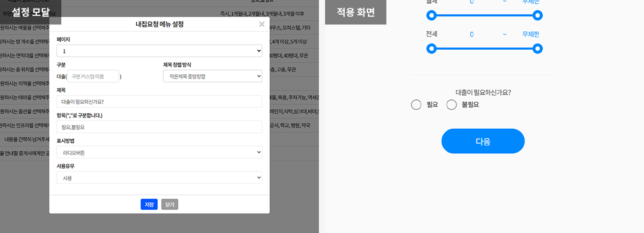Screen dimensions: 644x233
Task: Click the 적용 화면 label
Action: point(356,12)
